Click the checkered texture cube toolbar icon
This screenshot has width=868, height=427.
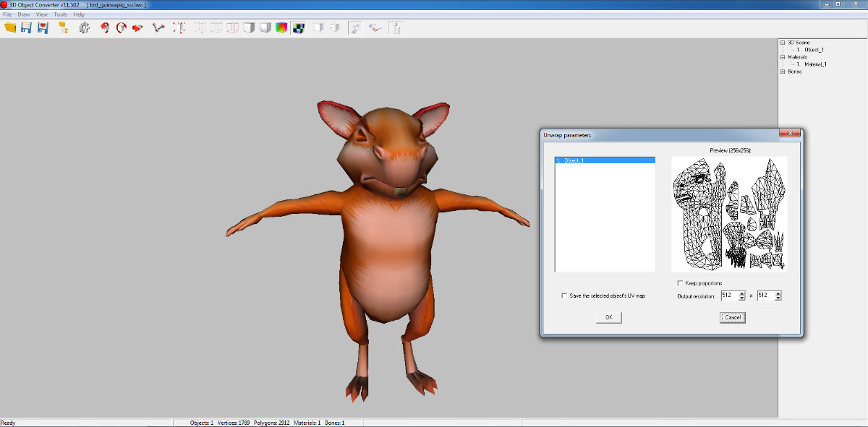click(297, 27)
